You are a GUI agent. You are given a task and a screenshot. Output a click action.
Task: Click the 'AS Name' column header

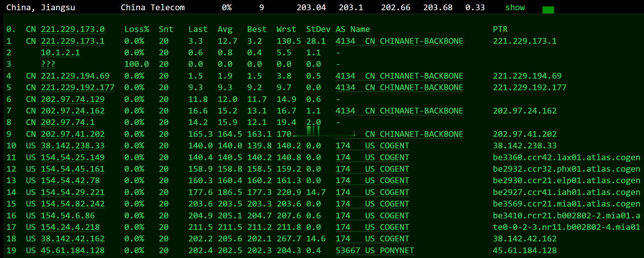353,29
